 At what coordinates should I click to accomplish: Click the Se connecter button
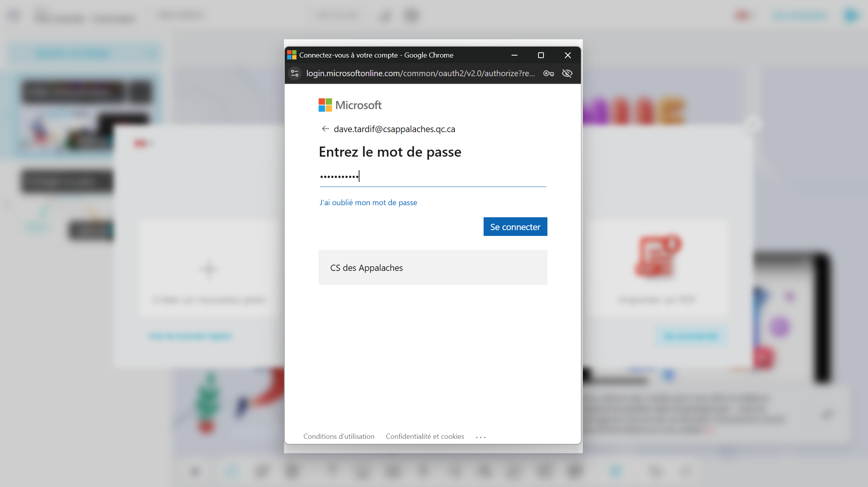point(515,227)
